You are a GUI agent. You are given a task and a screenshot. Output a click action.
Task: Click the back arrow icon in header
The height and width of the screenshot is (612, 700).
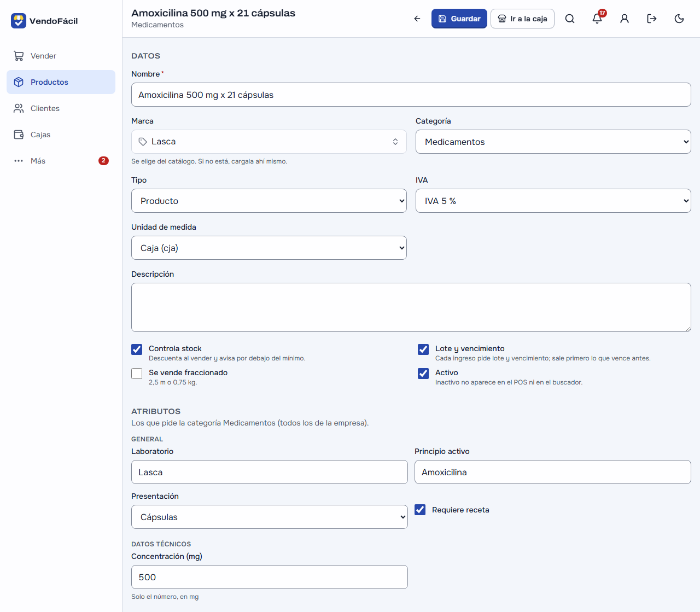click(x=417, y=19)
